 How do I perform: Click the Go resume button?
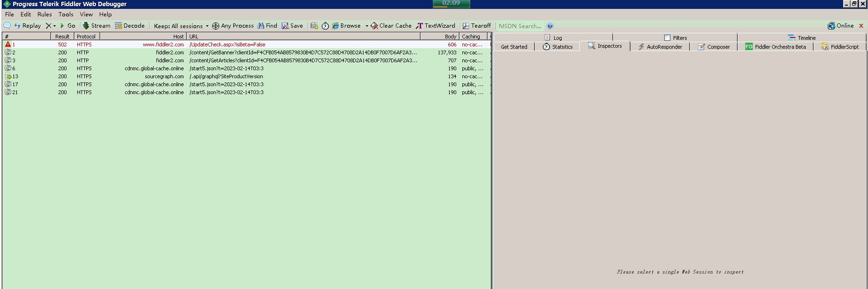[68, 26]
